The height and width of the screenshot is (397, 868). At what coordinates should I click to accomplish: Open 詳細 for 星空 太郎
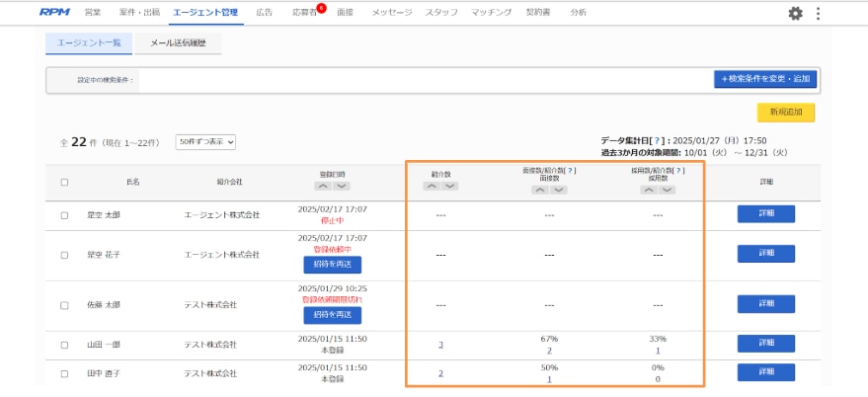pyautogui.click(x=766, y=213)
